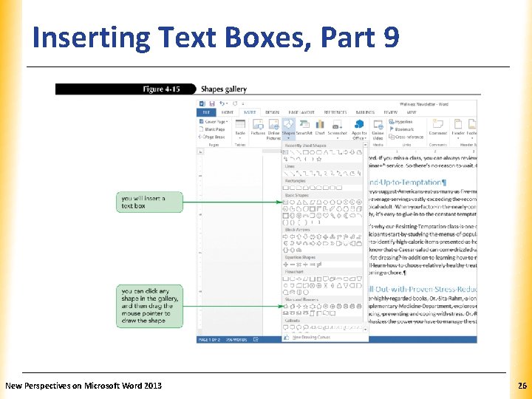Pick the first rectangle under Rectangles
Screen dimensions: 532x399
click(x=286, y=188)
